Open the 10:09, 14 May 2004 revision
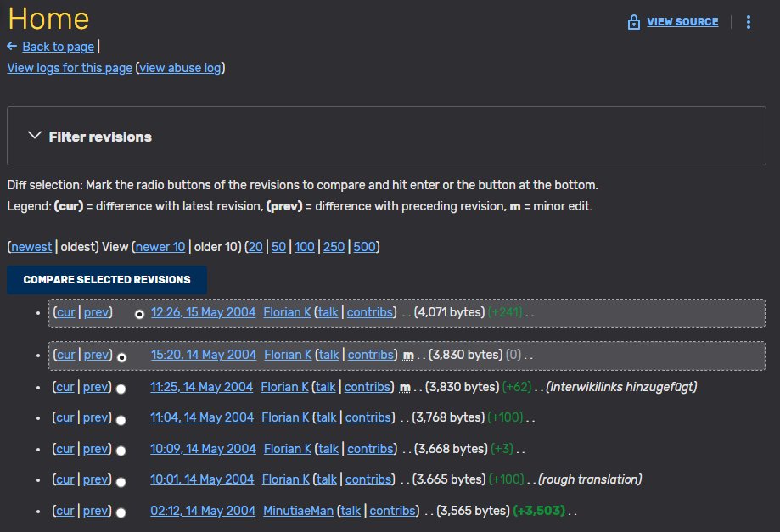The image size is (780, 532). click(203, 449)
